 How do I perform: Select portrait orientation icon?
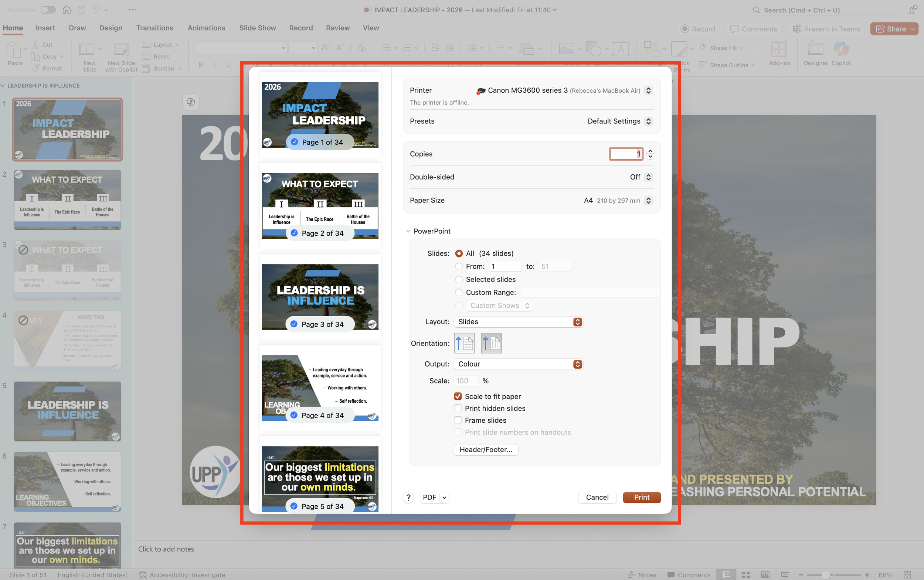(464, 343)
